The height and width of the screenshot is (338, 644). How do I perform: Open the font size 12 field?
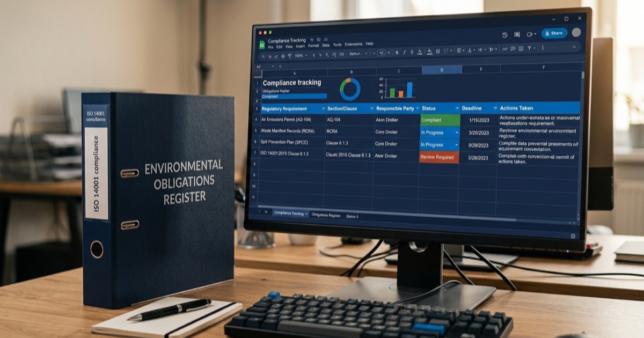[381, 53]
